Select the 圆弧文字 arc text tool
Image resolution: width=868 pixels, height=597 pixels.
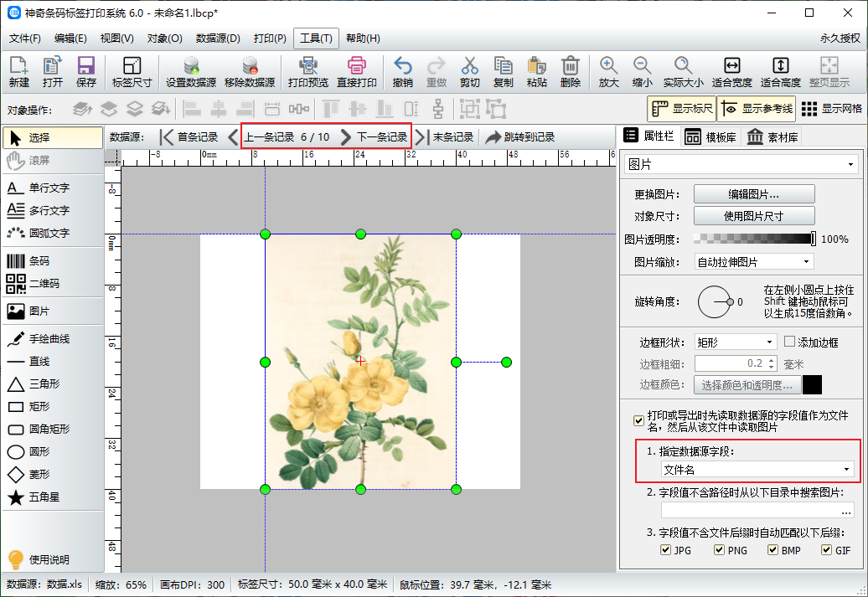click(53, 233)
